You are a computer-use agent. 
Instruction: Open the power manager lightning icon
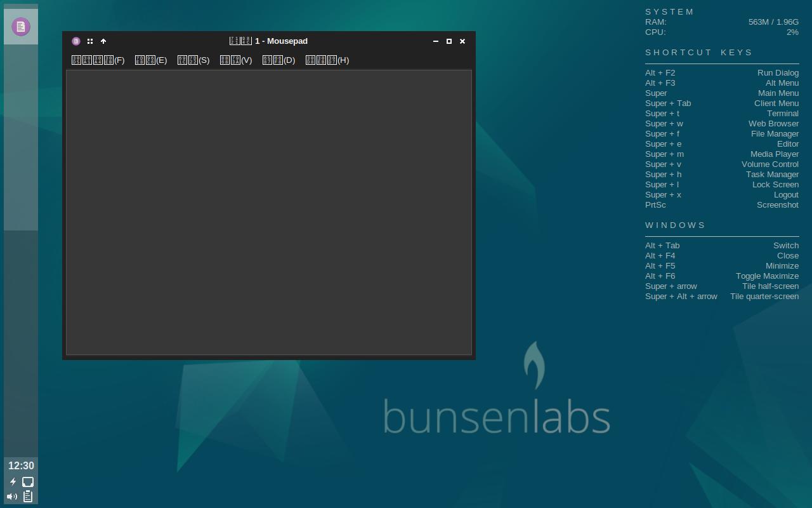click(13, 482)
